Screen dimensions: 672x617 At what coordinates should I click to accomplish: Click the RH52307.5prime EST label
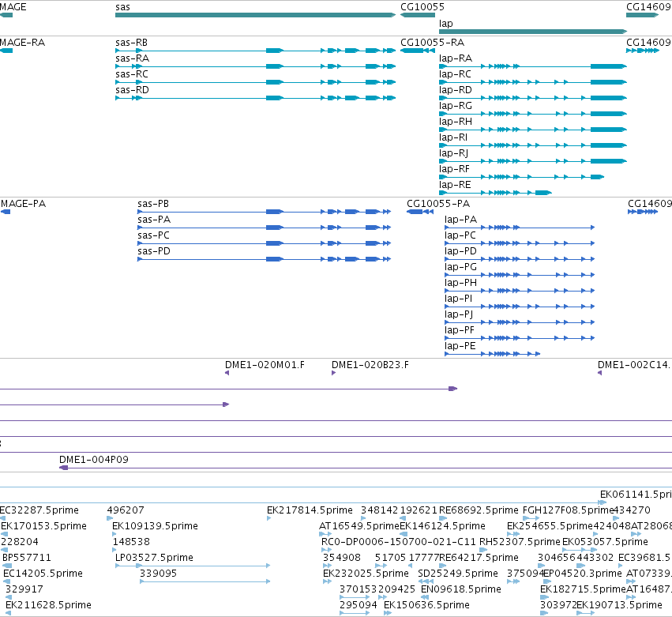(520, 542)
